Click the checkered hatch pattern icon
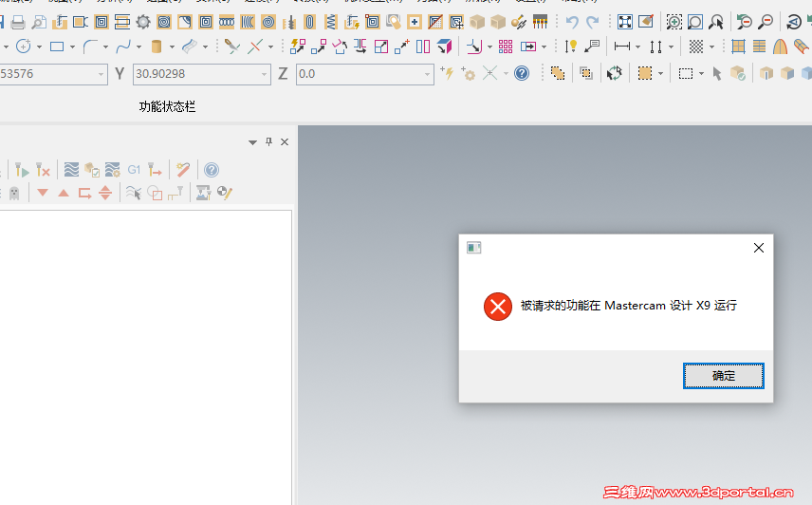The image size is (812, 505). (x=696, y=47)
